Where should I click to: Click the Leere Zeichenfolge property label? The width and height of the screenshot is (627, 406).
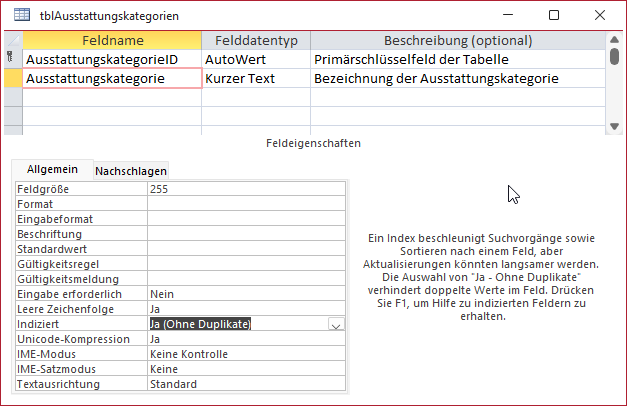tap(82, 309)
